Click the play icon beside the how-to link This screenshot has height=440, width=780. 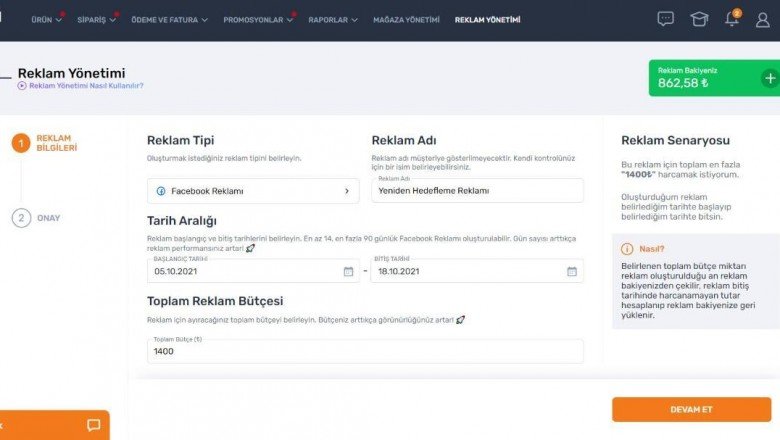(22, 86)
